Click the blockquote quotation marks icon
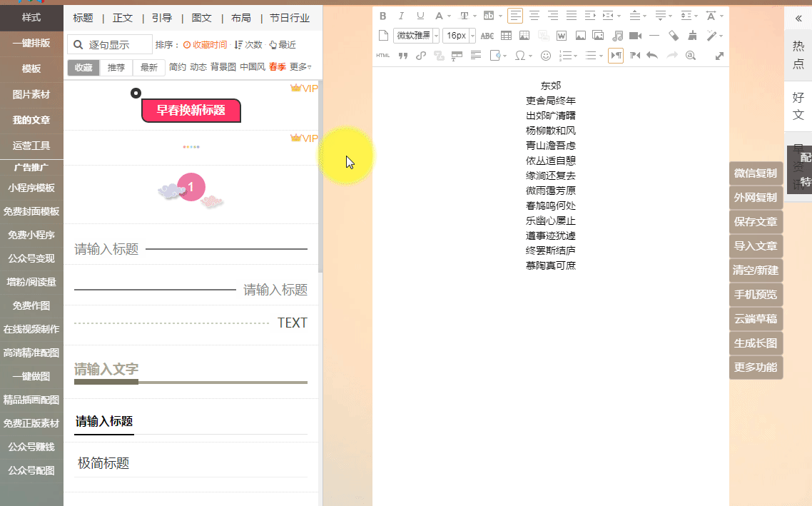This screenshot has height=506, width=812. 402,56
